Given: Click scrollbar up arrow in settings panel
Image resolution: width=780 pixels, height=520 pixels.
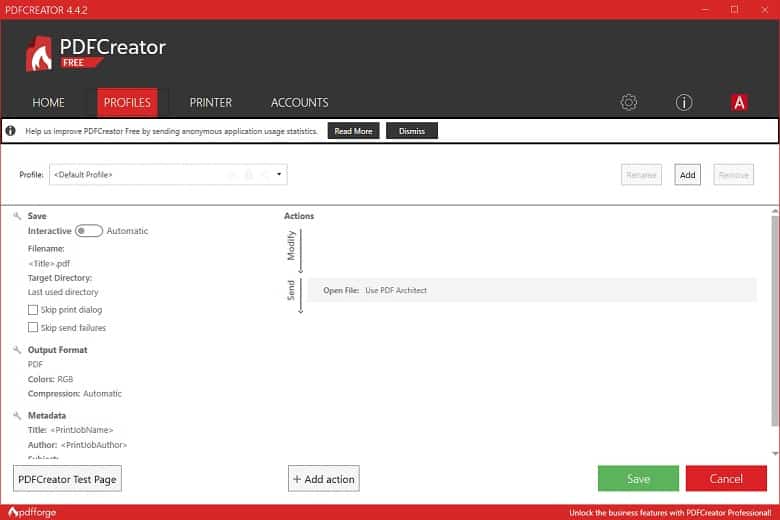Looking at the screenshot, I should click(775, 211).
